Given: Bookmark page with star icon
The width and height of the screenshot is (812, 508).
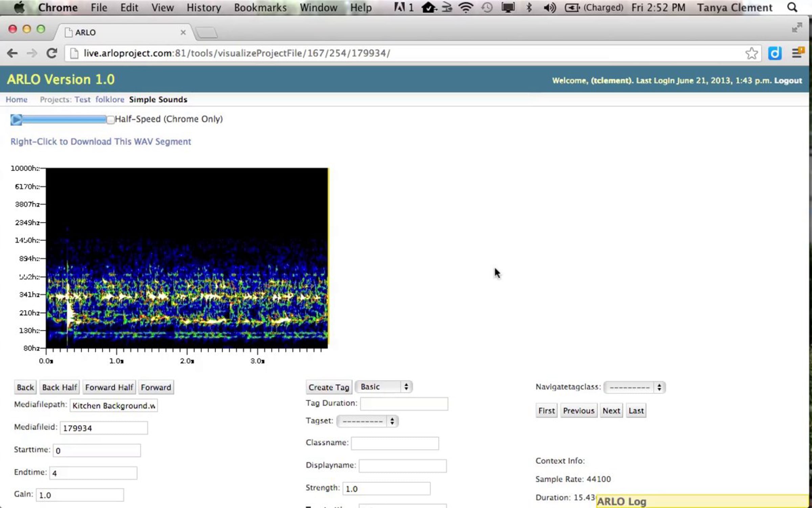Looking at the screenshot, I should click(x=751, y=54).
